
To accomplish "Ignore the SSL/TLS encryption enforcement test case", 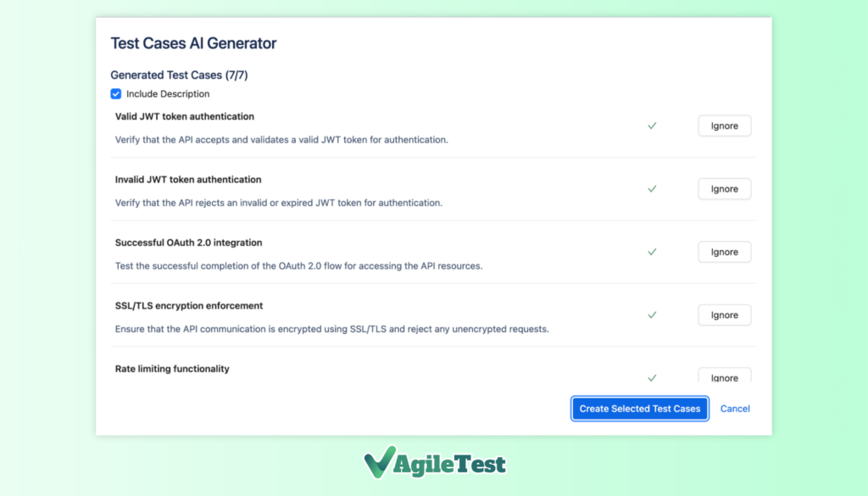I will pos(724,315).
